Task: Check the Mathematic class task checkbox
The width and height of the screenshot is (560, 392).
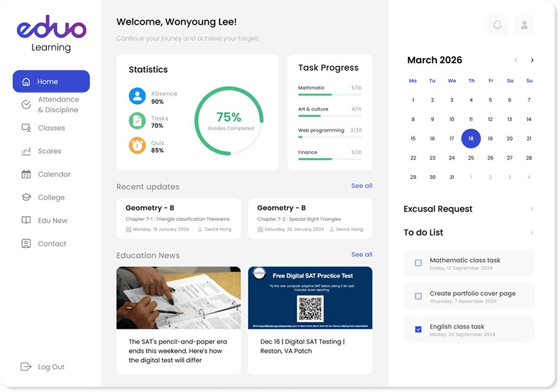Action: (x=418, y=263)
